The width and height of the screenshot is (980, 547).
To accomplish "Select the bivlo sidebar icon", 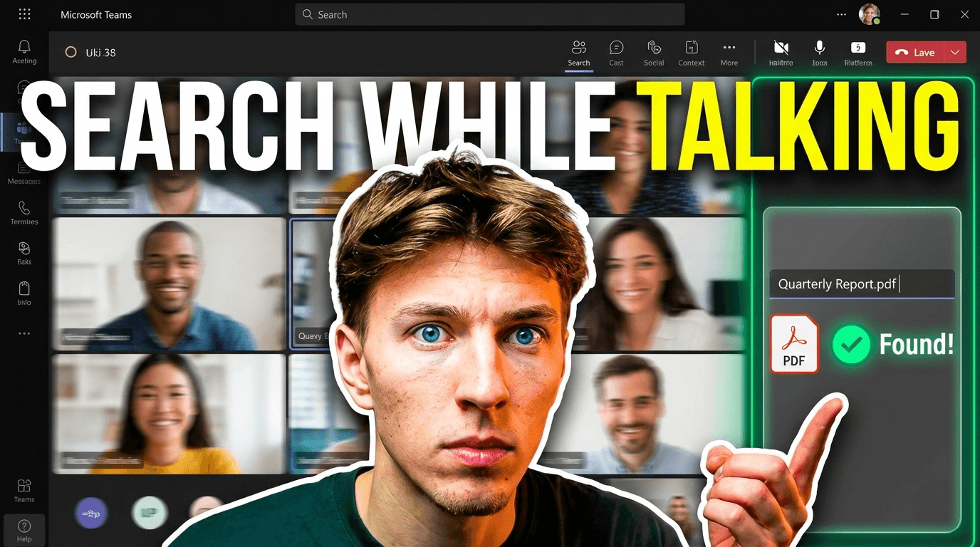I will (x=24, y=293).
